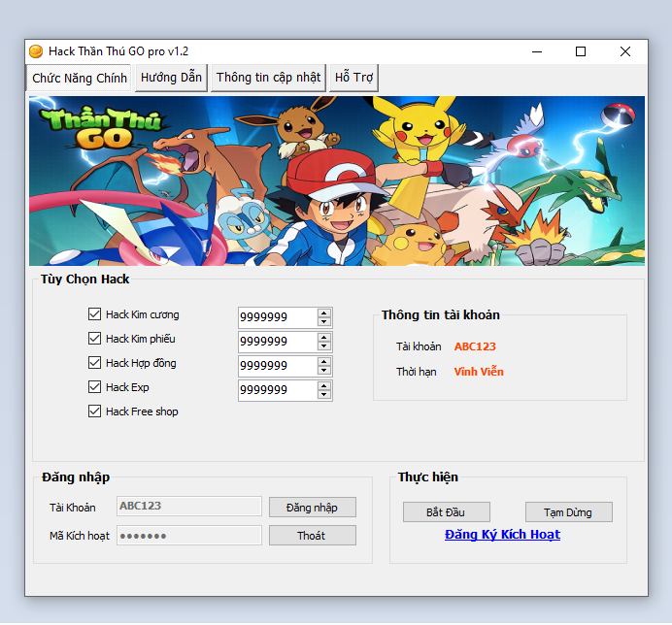The image size is (672, 625).
Task: Click the Thoát button
Action: pos(312,536)
